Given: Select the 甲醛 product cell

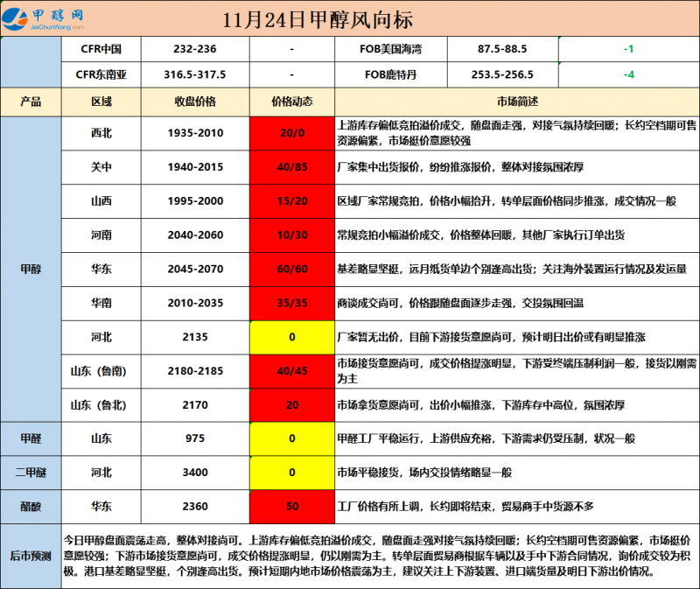Looking at the screenshot, I should [x=31, y=438].
